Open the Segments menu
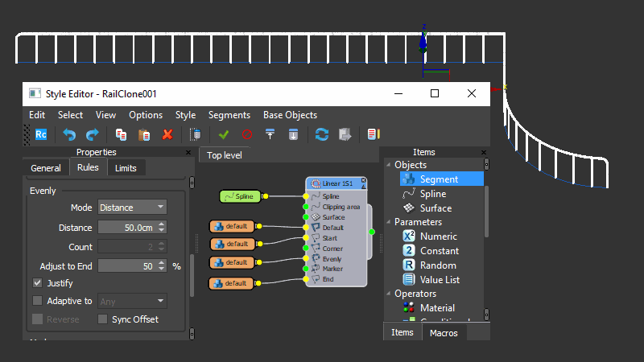Viewport: 644px width, 362px height. click(229, 115)
